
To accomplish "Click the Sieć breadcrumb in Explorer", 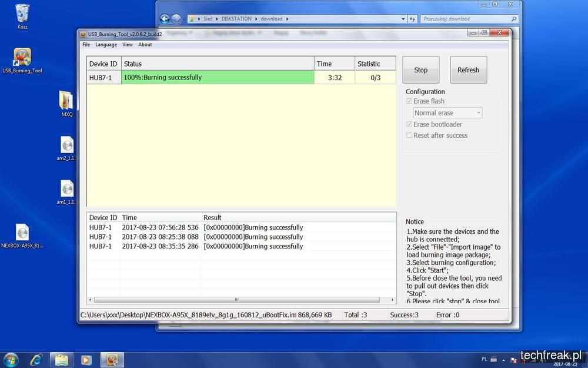I will [x=208, y=19].
